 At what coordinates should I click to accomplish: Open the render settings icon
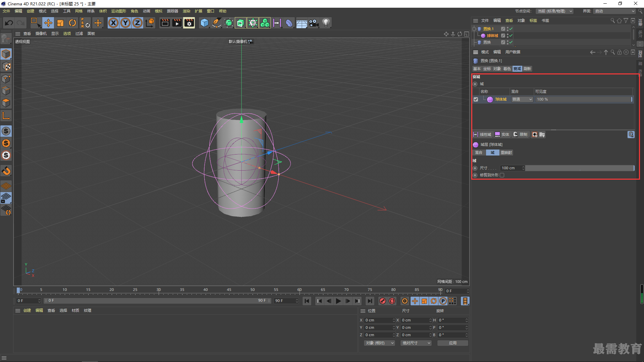click(189, 23)
